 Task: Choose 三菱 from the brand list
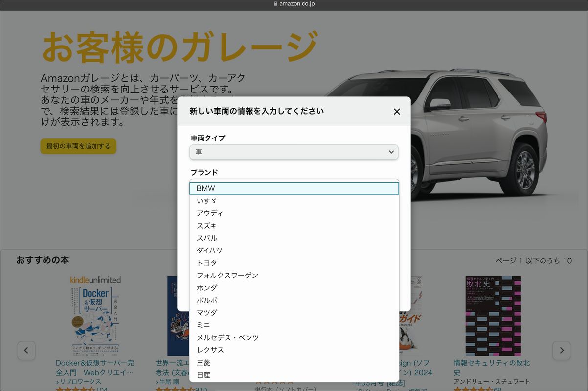click(294, 363)
